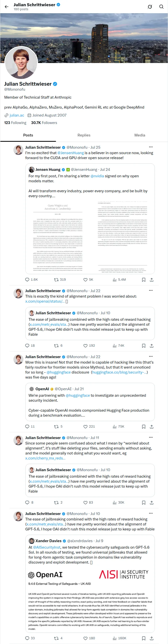The width and height of the screenshot is (168, 644).
Task: Open the 30.7K Followers list
Action: tap(44, 123)
